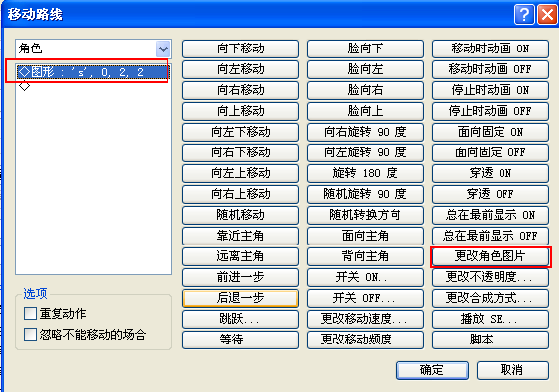This screenshot has width=559, height=392.
Task: Set 穿透 ON
Action: [491, 173]
